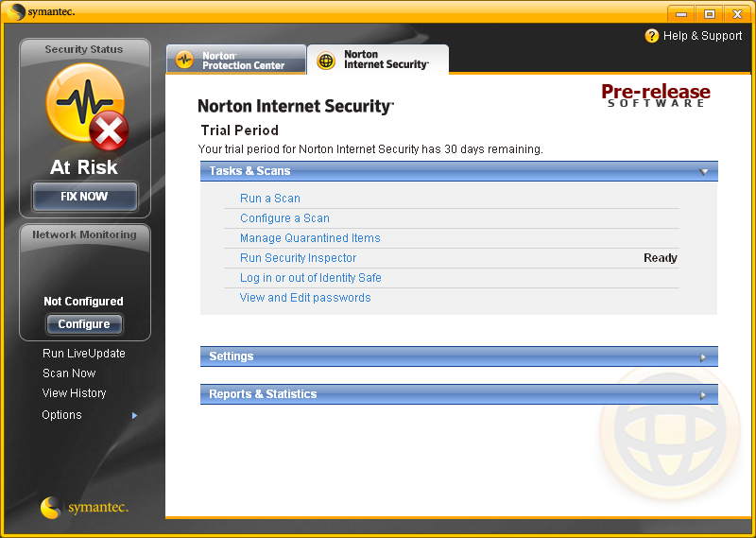This screenshot has width=756, height=538.
Task: Run LiveUpdate from the sidebar
Action: point(84,354)
